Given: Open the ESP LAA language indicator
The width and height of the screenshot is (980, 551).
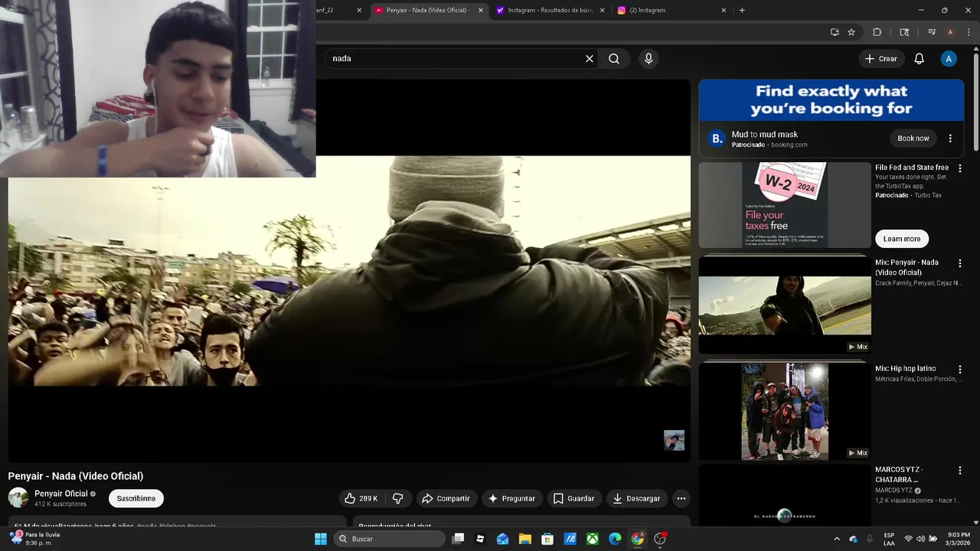Looking at the screenshot, I should (x=889, y=539).
